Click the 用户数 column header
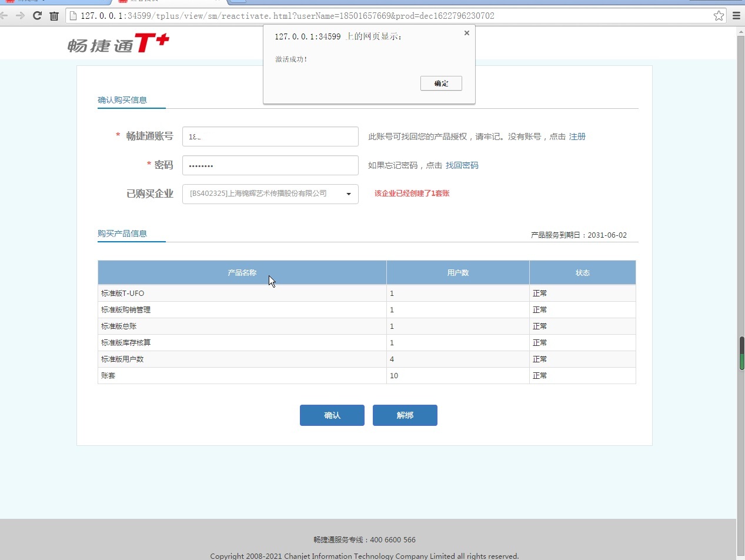 point(458,272)
